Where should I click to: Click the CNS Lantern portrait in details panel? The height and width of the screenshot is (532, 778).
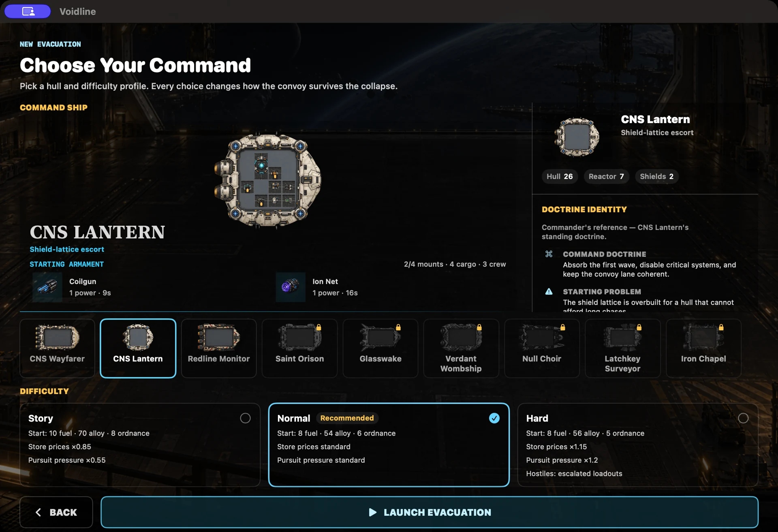tap(577, 137)
